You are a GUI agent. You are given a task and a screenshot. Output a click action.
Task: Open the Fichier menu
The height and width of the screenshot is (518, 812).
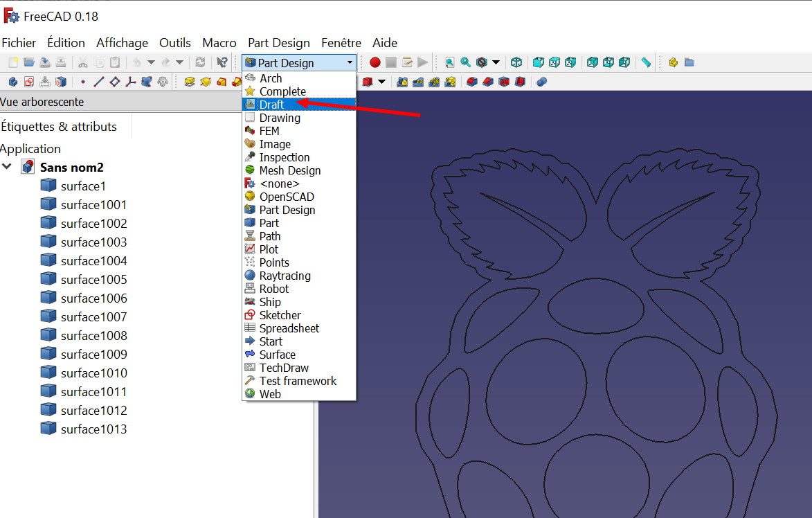(19, 42)
